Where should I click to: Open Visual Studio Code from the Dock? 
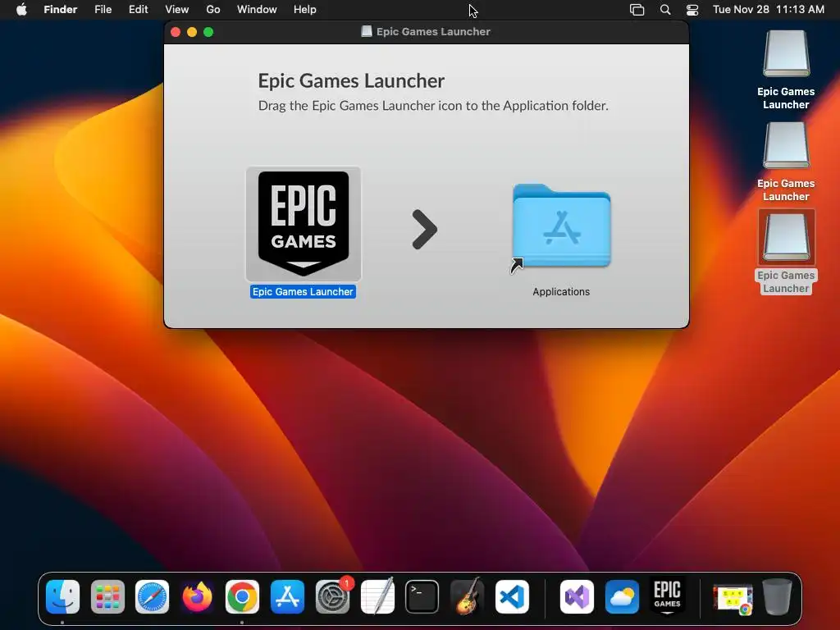click(512, 596)
